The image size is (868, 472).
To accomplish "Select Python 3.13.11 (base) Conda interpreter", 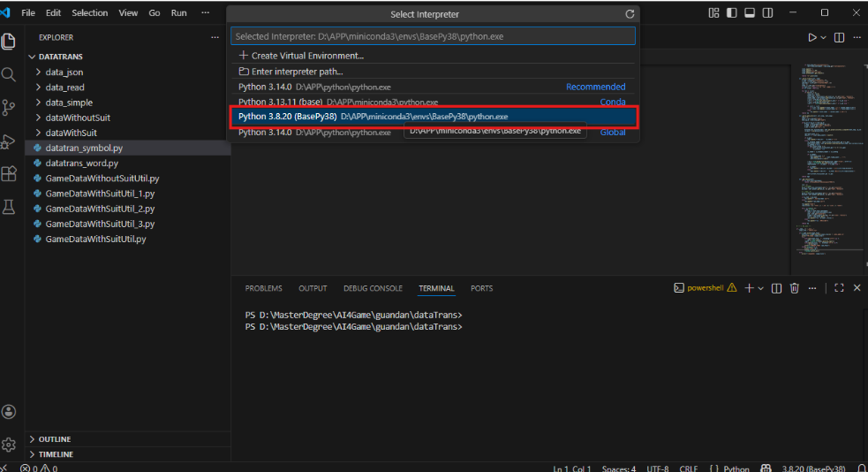I will coord(433,102).
